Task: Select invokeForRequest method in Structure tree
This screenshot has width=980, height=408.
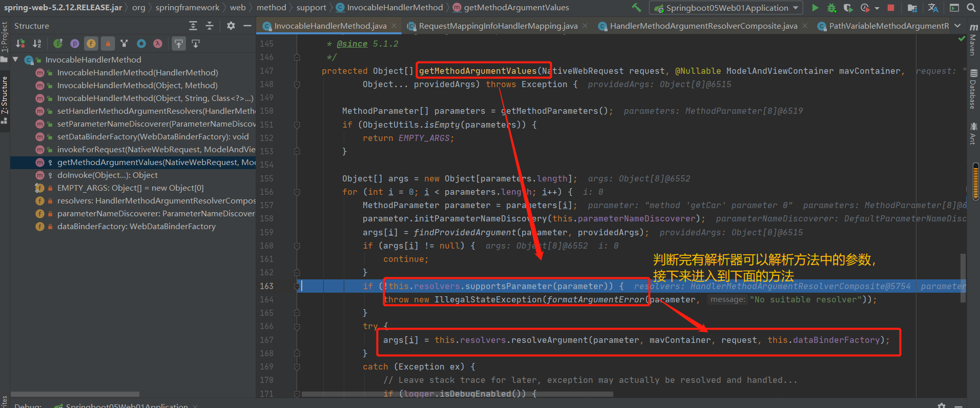Action: [x=156, y=149]
